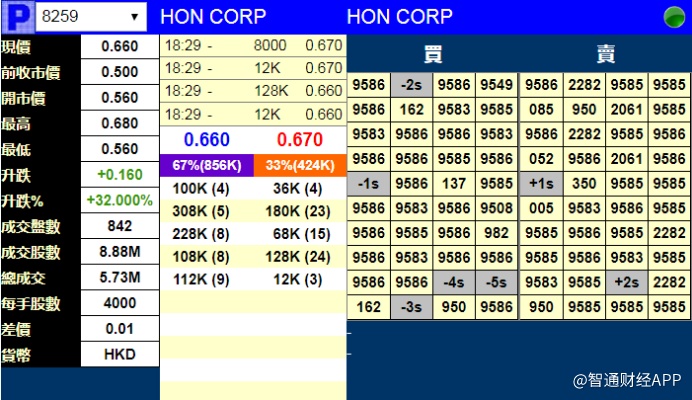692x400 pixels.
Task: Click broker code 005 in sell queue
Action: [x=541, y=208]
